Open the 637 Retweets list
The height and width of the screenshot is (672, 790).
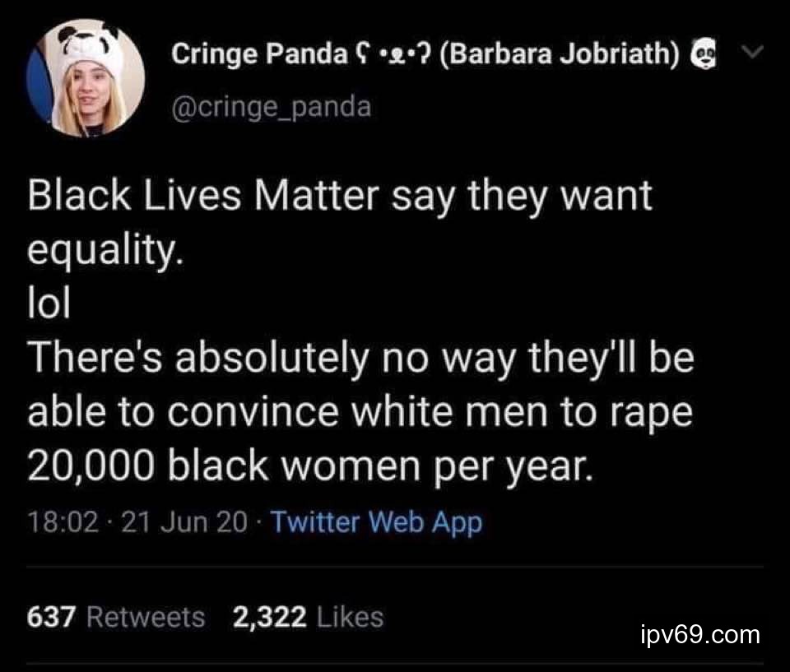[116, 616]
